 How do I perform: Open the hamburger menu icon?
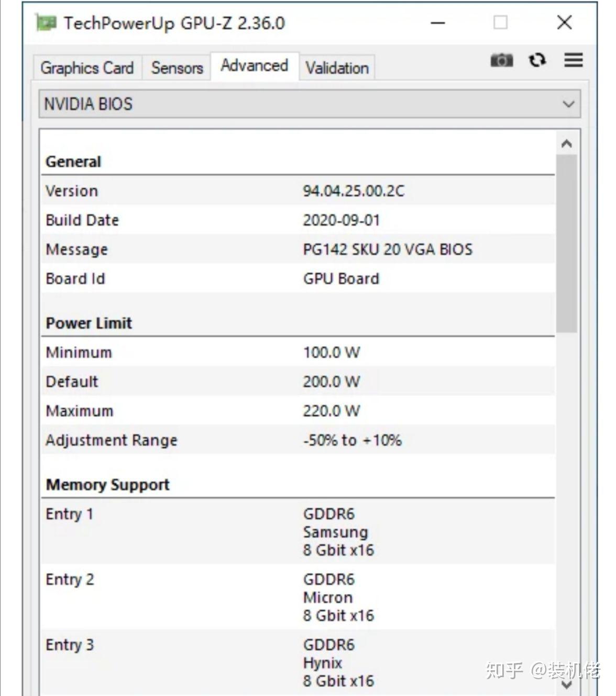pyautogui.click(x=574, y=60)
